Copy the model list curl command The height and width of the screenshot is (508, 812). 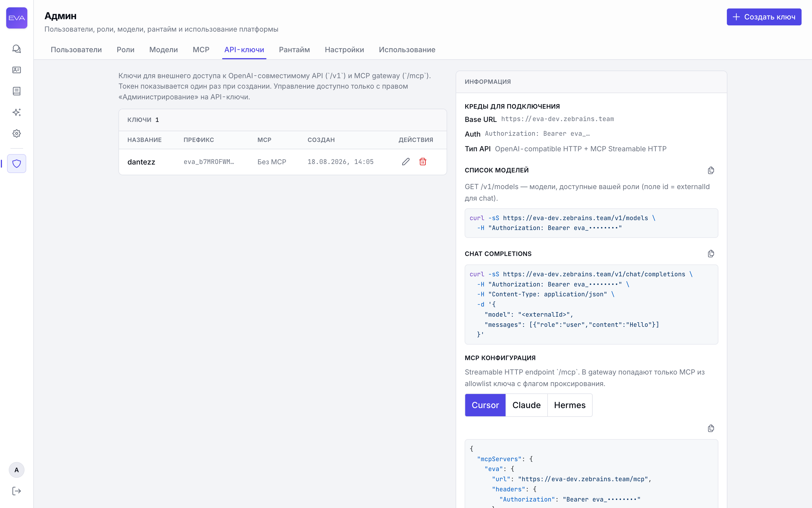click(711, 170)
